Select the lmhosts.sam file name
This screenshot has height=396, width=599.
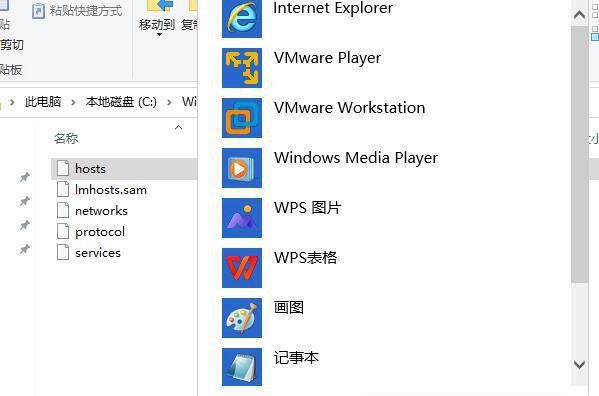pyautogui.click(x=111, y=189)
